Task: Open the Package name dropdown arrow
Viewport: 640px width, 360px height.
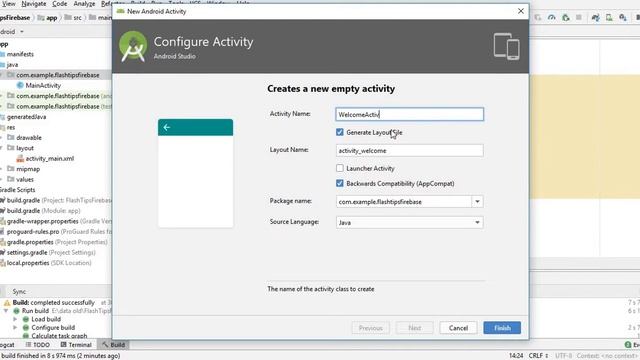Action: tap(477, 202)
